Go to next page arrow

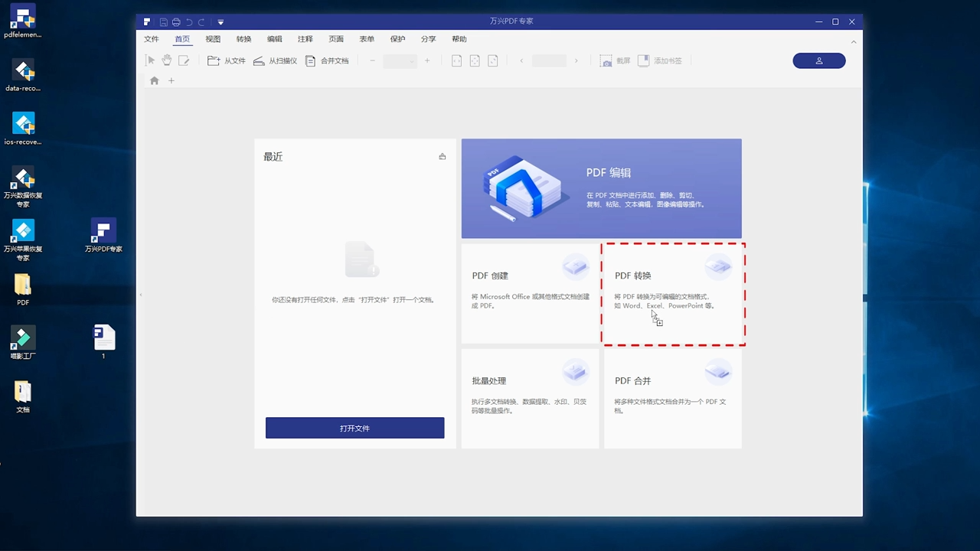tap(577, 60)
